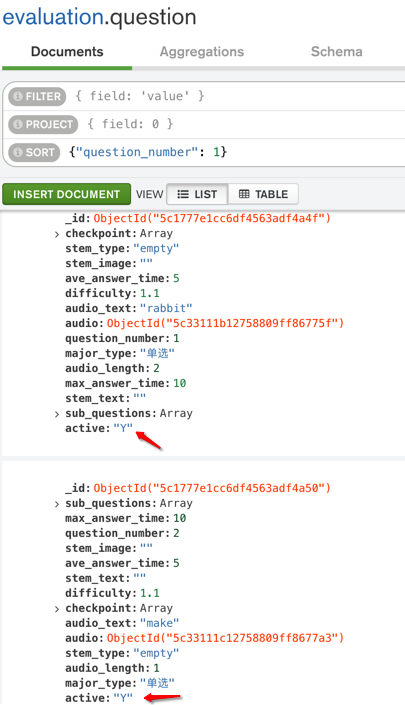Click stem_type value in first document

click(x=156, y=248)
